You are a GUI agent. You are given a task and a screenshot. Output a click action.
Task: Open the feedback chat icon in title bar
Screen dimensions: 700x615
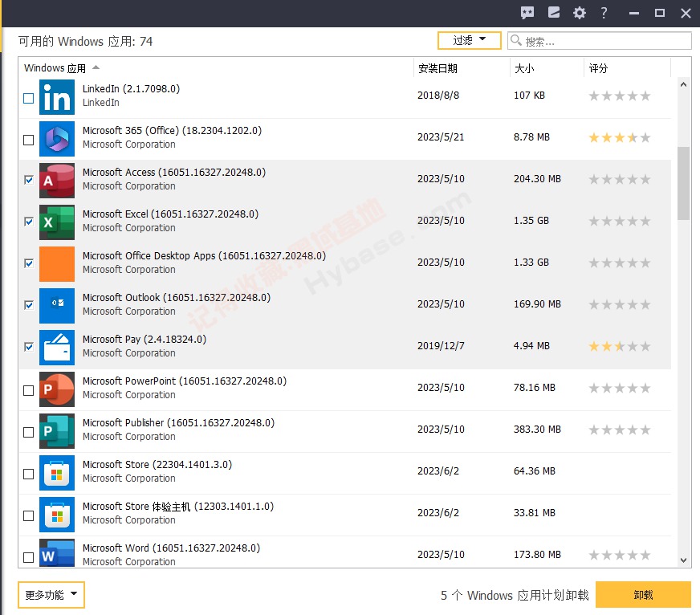(527, 13)
